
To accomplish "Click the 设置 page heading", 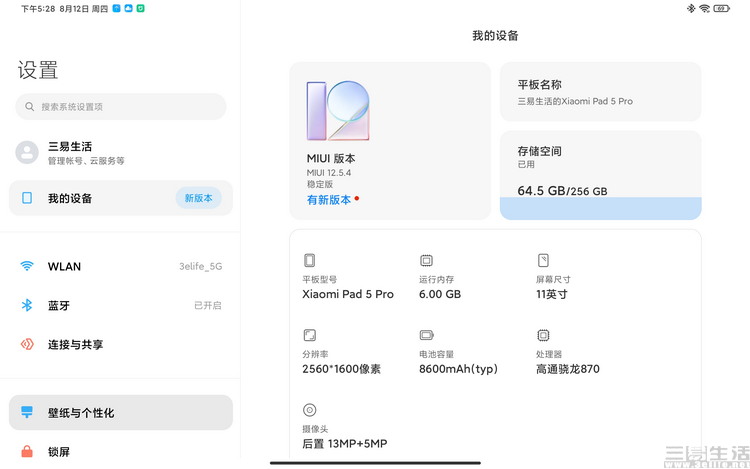I will pos(38,70).
